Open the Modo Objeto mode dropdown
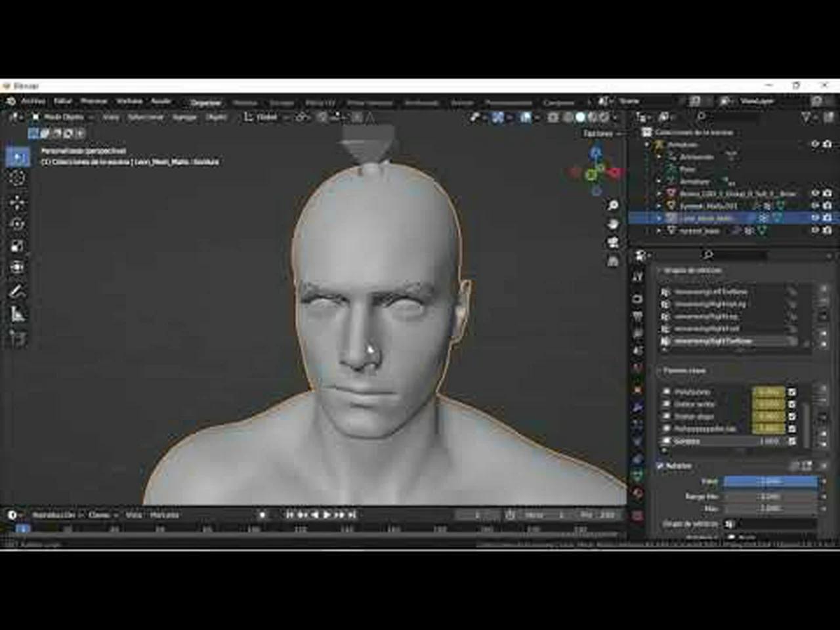Image resolution: width=840 pixels, height=630 pixels. click(62, 117)
